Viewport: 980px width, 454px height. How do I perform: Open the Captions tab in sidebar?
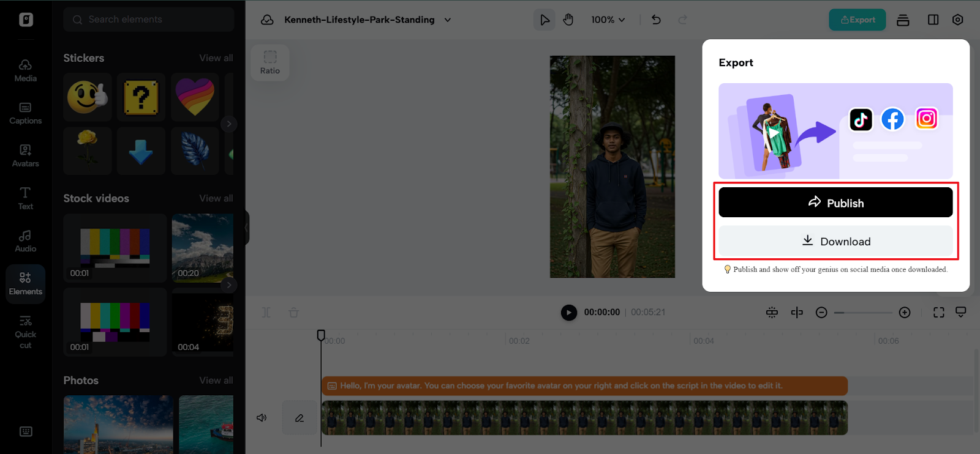coord(25,113)
